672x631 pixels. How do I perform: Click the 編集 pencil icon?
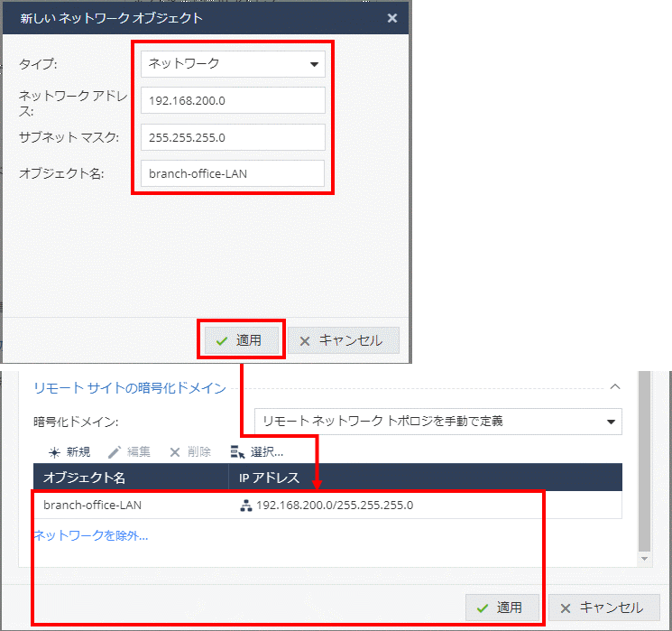114,451
